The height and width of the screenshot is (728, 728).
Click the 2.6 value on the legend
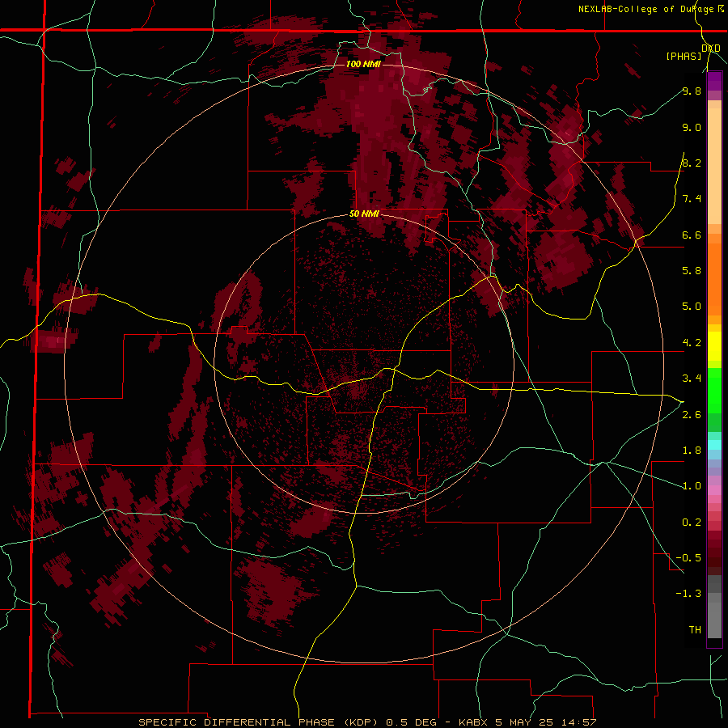tap(692, 414)
